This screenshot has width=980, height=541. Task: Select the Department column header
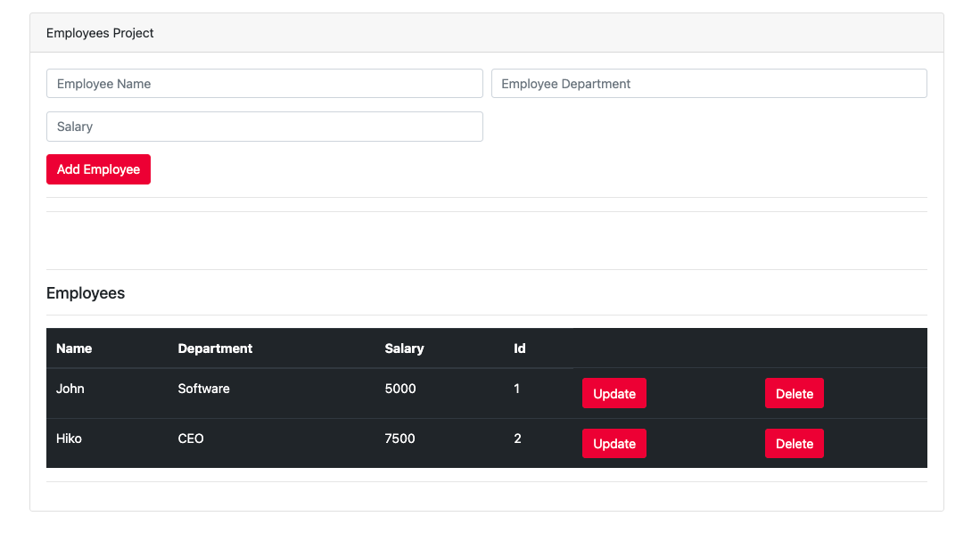tap(214, 348)
